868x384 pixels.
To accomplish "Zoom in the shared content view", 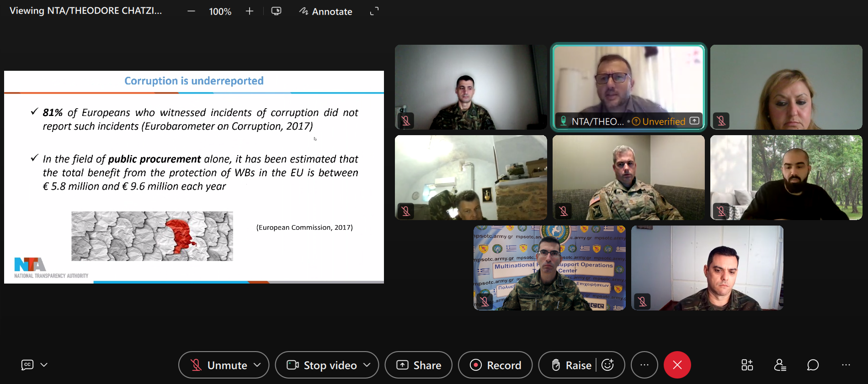I will 249,11.
